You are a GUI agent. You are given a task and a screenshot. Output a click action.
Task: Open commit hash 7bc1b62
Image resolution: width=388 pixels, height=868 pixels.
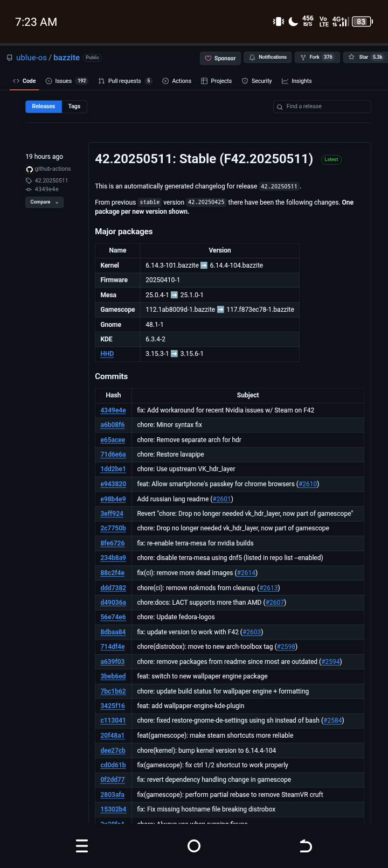[113, 691]
